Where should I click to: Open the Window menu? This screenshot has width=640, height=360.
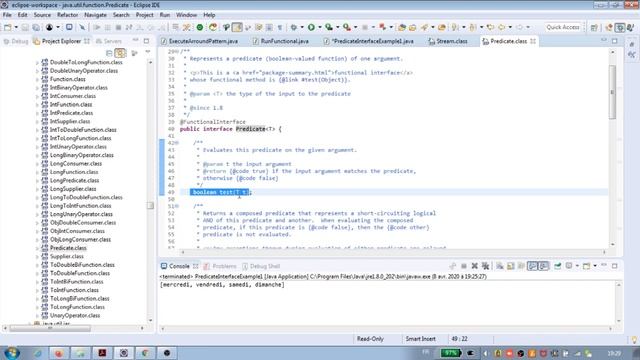tap(186, 15)
